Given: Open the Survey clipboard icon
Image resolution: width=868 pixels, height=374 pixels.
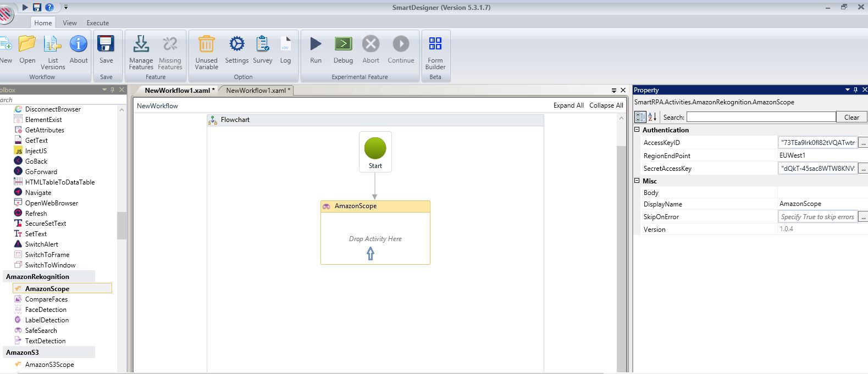Looking at the screenshot, I should tap(262, 45).
